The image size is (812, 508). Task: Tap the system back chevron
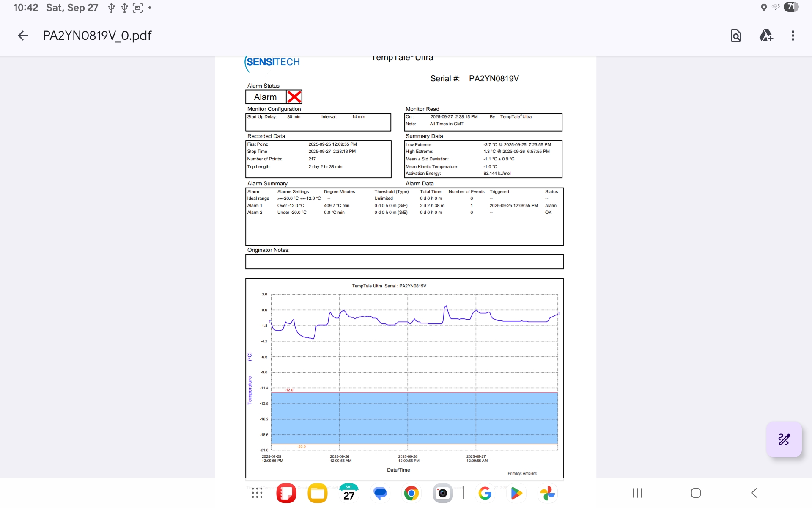(754, 493)
